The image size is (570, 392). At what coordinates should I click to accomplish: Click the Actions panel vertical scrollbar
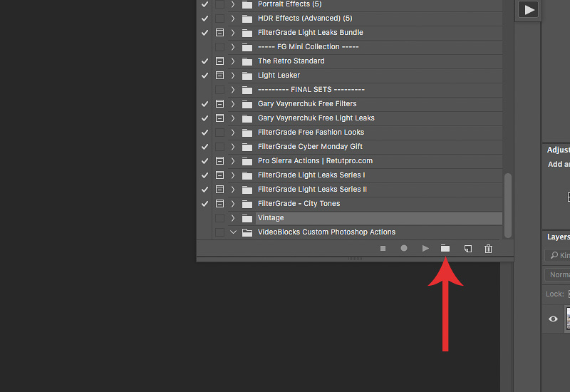click(508, 205)
